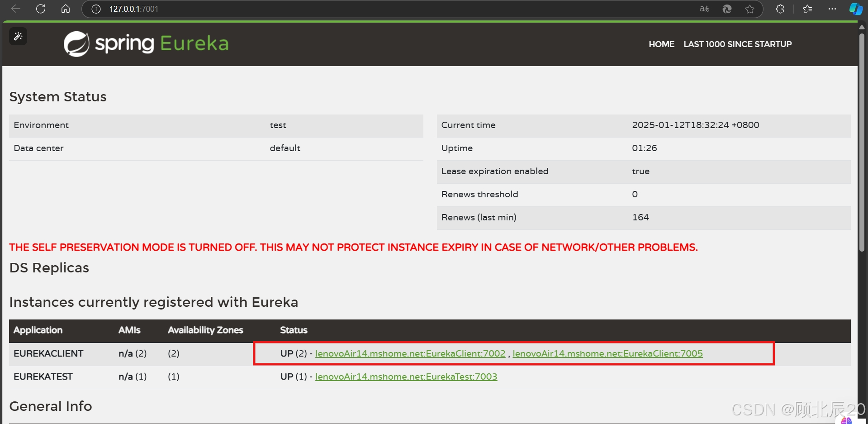Open EurekaTest:7003 instance link

406,376
